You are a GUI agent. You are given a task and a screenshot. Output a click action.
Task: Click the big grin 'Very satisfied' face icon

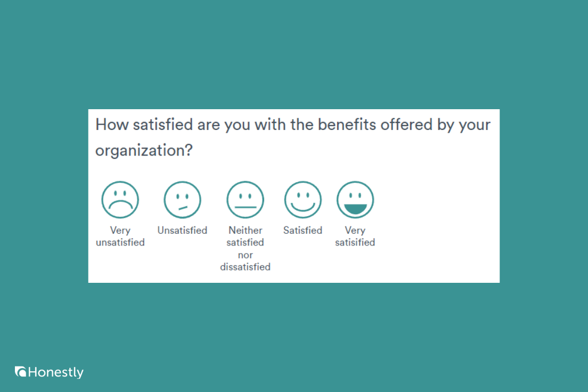(355, 199)
